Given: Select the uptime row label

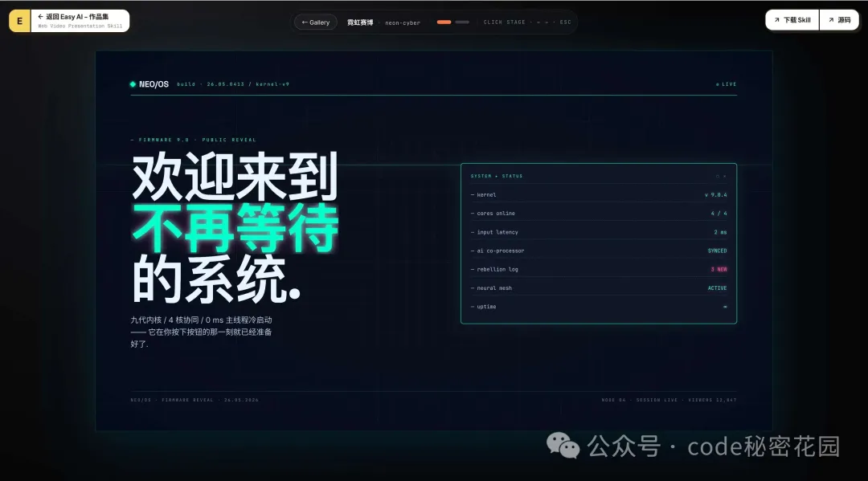Looking at the screenshot, I should (x=486, y=306).
